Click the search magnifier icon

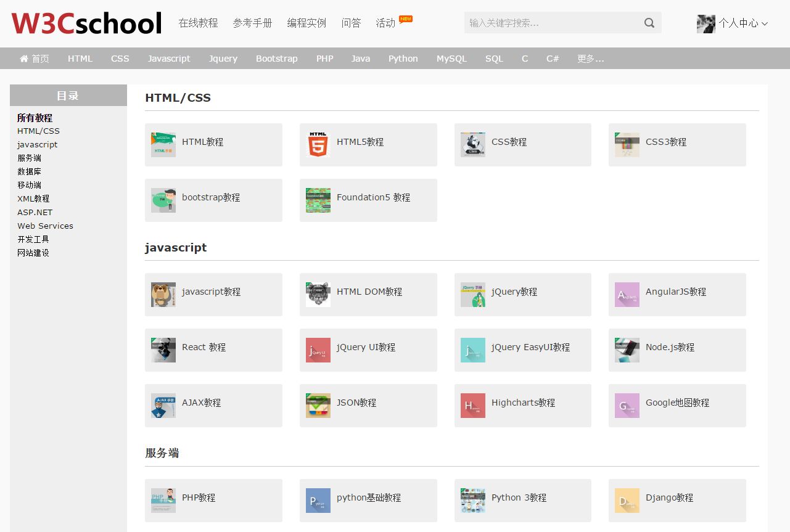[649, 23]
